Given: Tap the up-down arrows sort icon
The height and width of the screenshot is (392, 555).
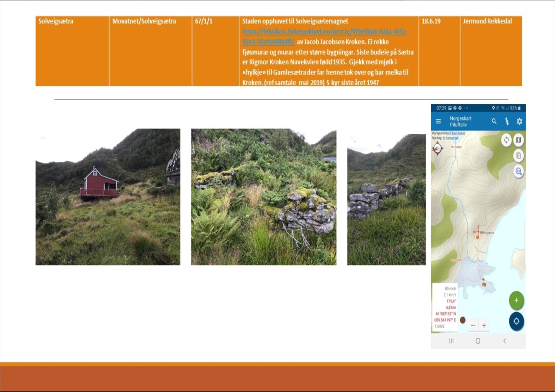Looking at the screenshot, I should point(507,121).
